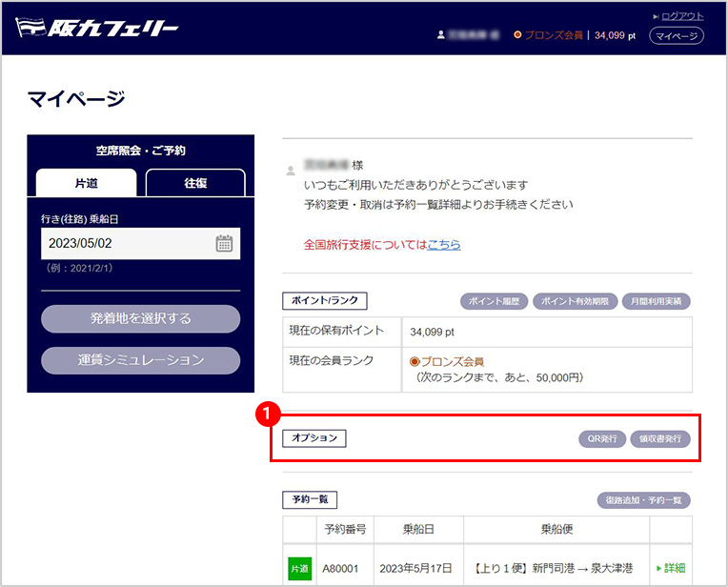Click the bronze member rank badge in header
This screenshot has width=728, height=587.
(x=551, y=35)
